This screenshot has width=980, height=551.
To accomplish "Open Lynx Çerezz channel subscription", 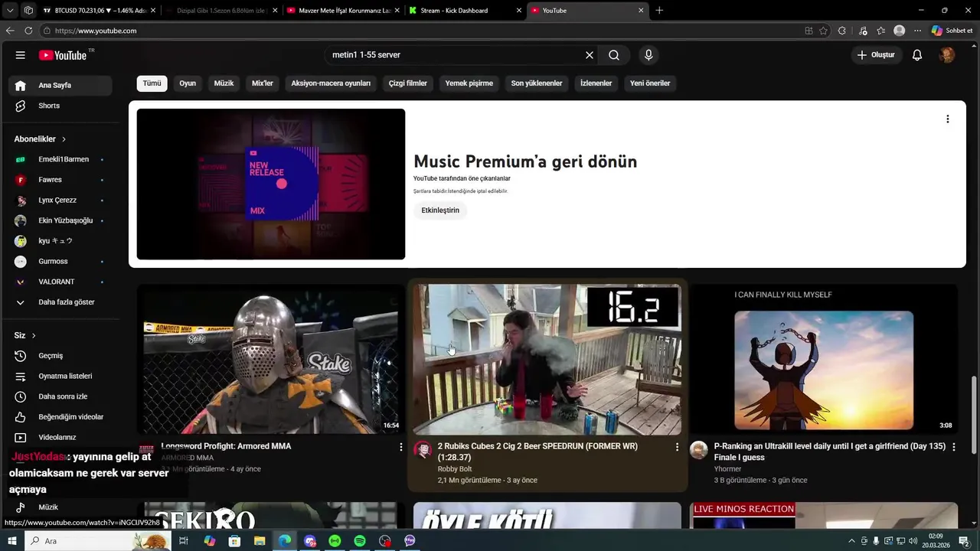I will [60, 200].
